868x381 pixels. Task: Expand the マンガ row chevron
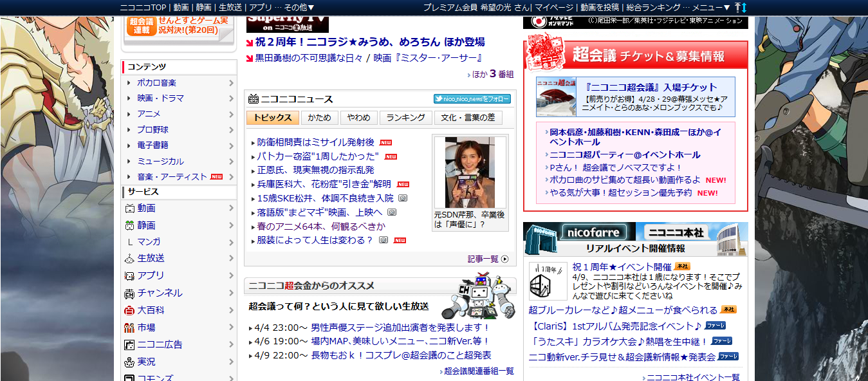coord(231,242)
